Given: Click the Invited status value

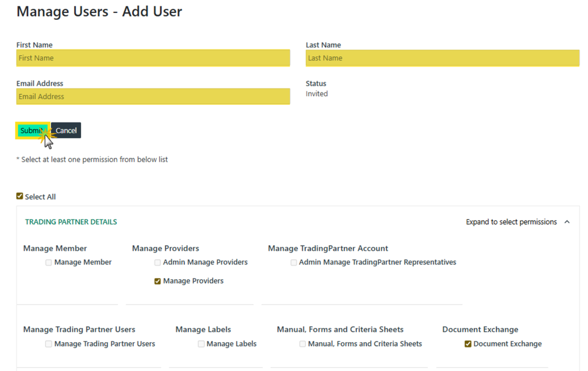Looking at the screenshot, I should point(317,94).
